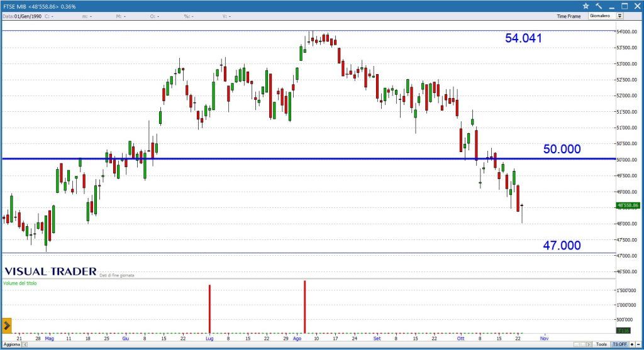The image size is (644, 350).
Task: Toggle the TS OFF button
Action: (619, 344)
